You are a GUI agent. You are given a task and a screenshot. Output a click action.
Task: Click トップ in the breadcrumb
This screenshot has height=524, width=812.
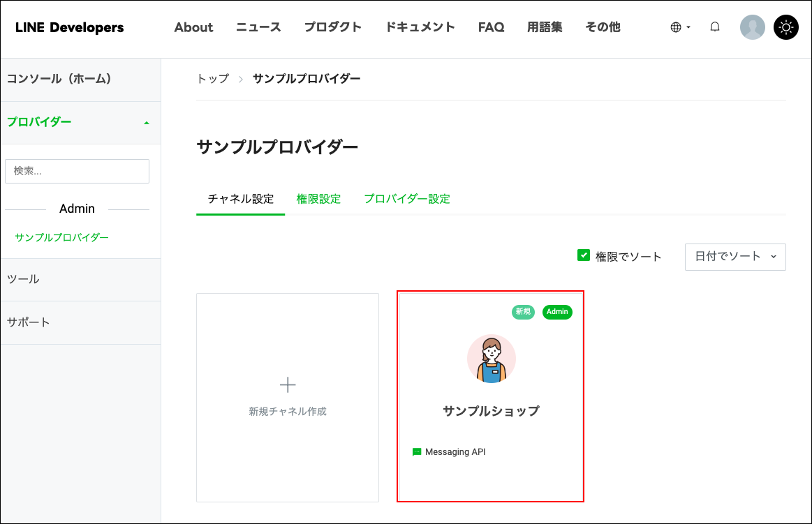pyautogui.click(x=213, y=79)
